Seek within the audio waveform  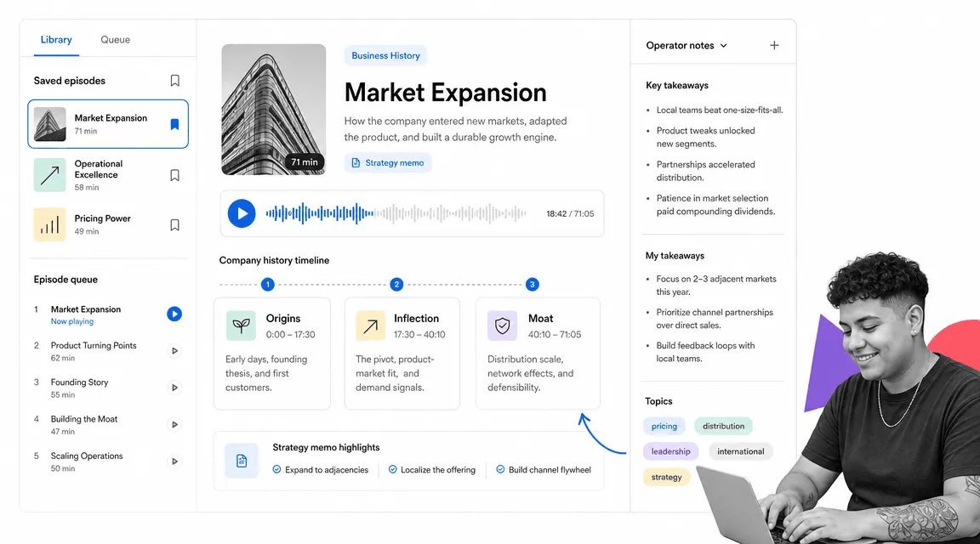click(x=396, y=213)
